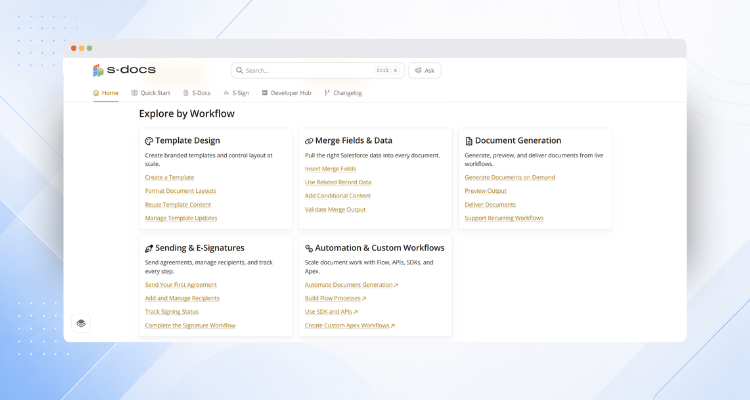750x400 pixels.
Task: Open the Developer Hub tab
Action: pyautogui.click(x=287, y=93)
